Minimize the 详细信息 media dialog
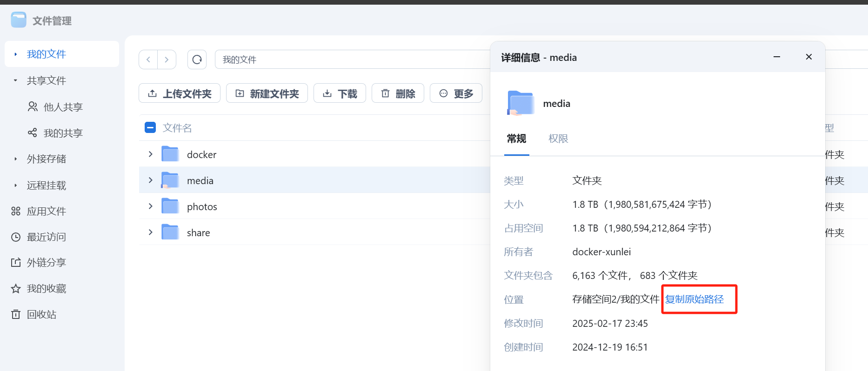Viewport: 868px width, 371px height. [x=777, y=57]
